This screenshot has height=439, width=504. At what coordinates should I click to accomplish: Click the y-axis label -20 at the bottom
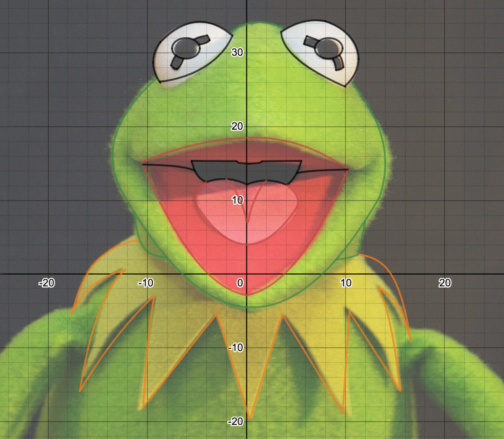pyautogui.click(x=236, y=421)
